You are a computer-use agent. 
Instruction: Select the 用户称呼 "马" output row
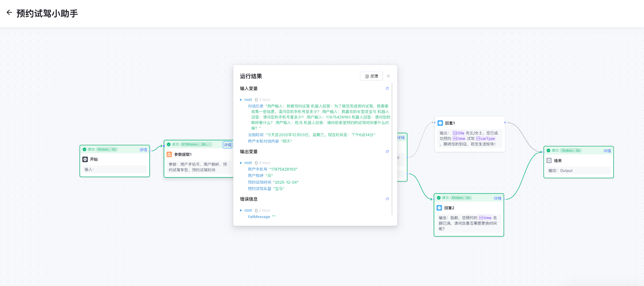click(260, 176)
